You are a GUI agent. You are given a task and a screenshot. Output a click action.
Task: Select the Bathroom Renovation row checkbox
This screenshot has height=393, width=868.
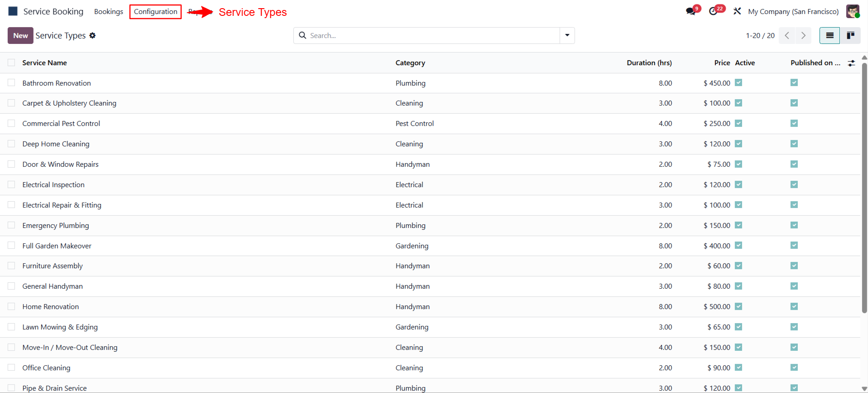pyautogui.click(x=11, y=82)
